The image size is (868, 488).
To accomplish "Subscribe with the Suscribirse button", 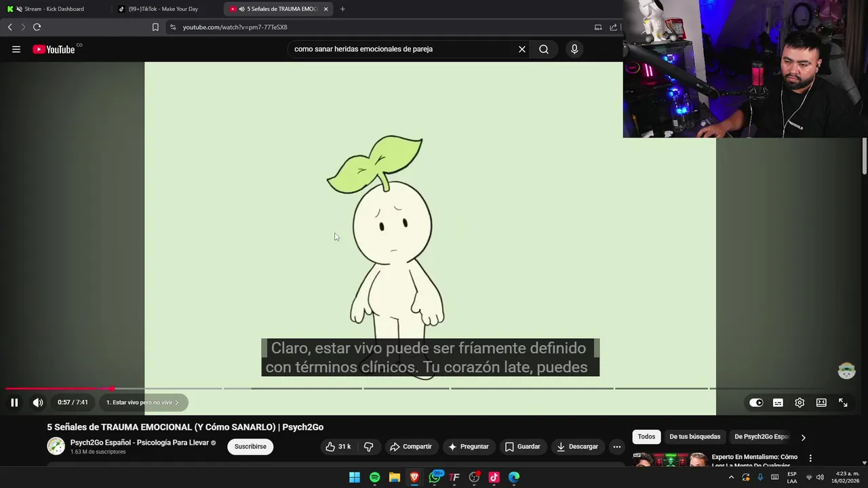I will point(250,447).
